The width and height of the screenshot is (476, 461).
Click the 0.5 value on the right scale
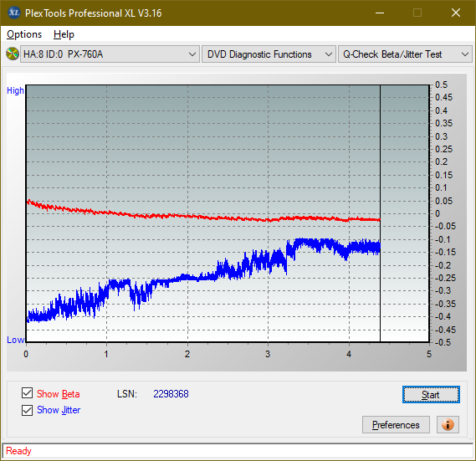point(441,85)
